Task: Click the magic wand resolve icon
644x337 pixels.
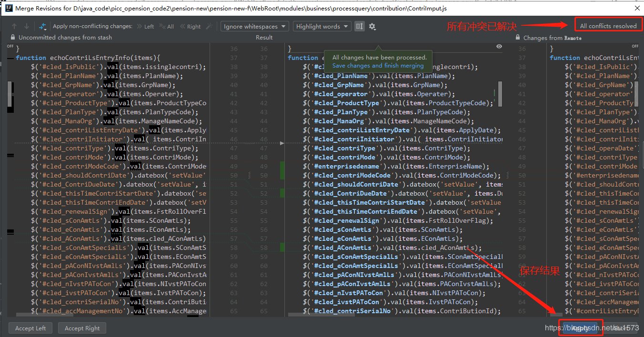Action: pyautogui.click(x=209, y=27)
